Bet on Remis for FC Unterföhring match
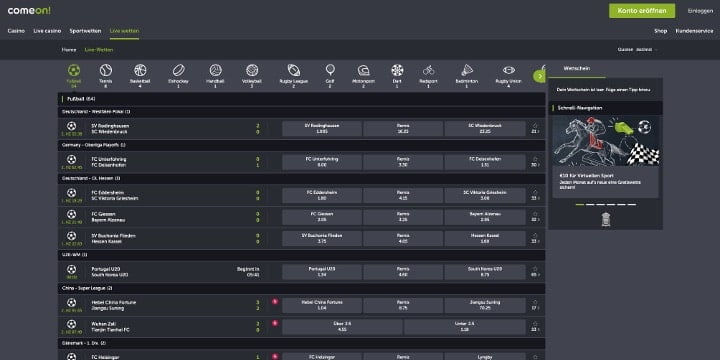 pos(403,162)
